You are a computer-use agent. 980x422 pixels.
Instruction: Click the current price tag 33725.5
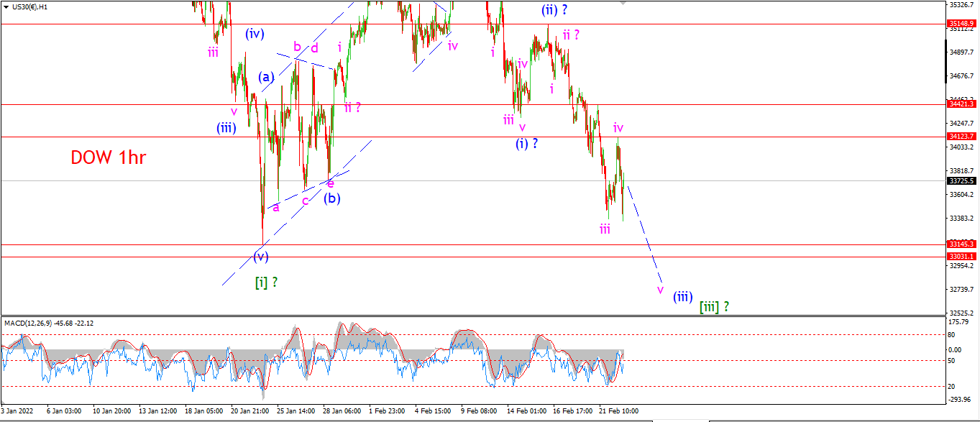pos(963,181)
